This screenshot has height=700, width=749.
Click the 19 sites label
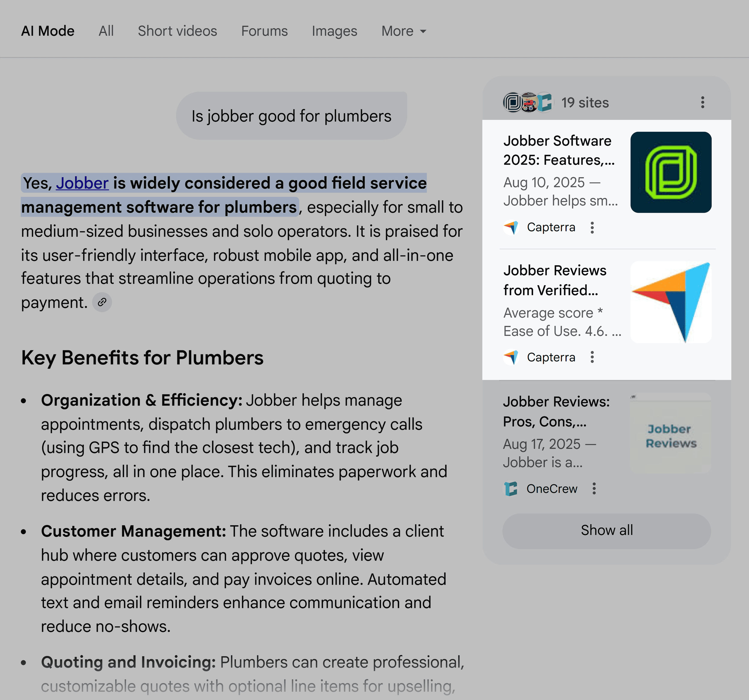pyautogui.click(x=585, y=102)
